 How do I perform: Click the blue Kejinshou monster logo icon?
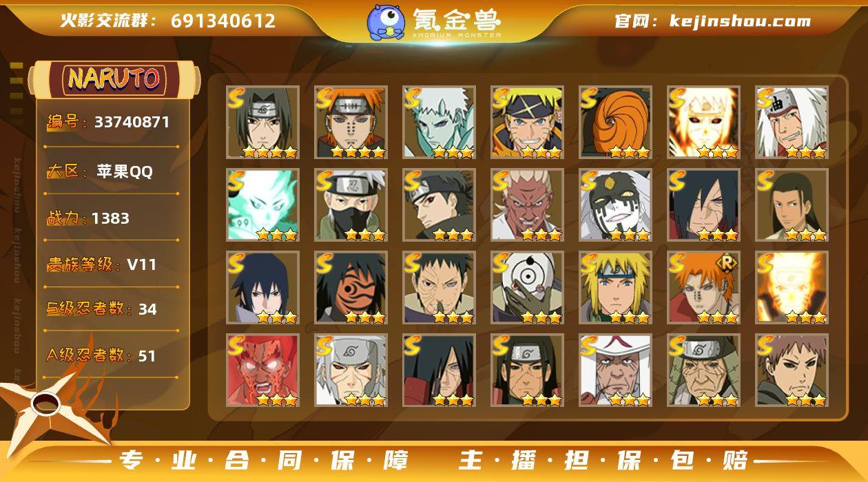click(x=385, y=21)
